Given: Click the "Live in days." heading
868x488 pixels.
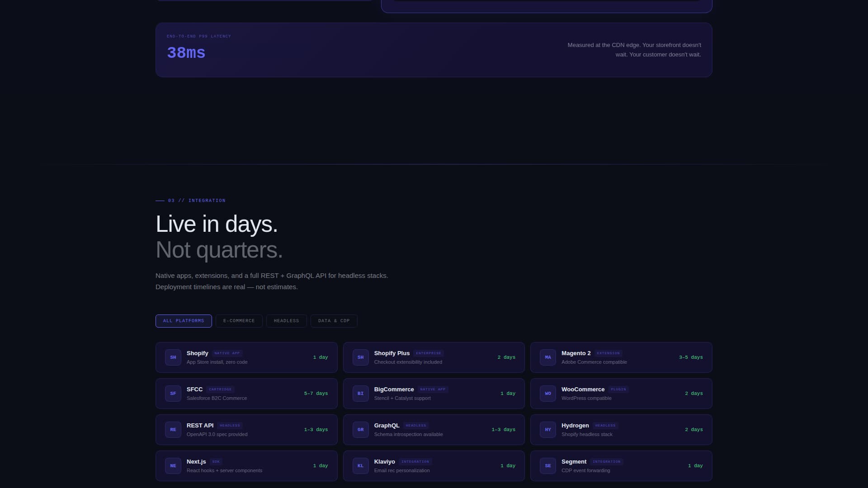Looking at the screenshot, I should [217, 224].
